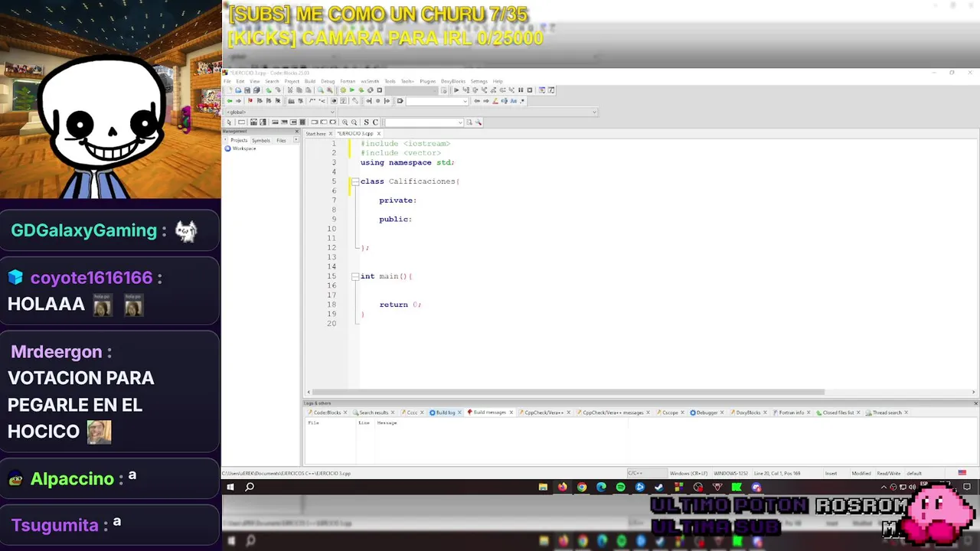The image size is (980, 551).
Task: Open the global scope dropdown
Action: point(280,112)
